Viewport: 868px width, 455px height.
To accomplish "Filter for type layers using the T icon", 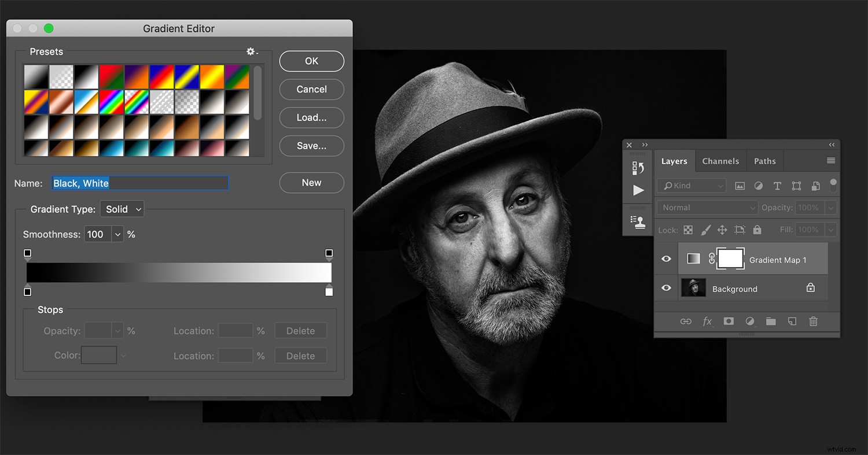I will pyautogui.click(x=777, y=186).
